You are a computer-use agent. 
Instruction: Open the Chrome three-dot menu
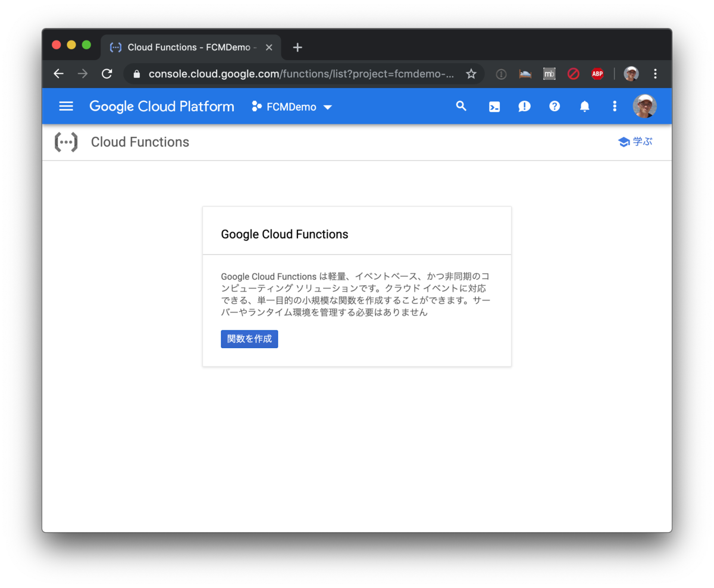[x=655, y=74]
